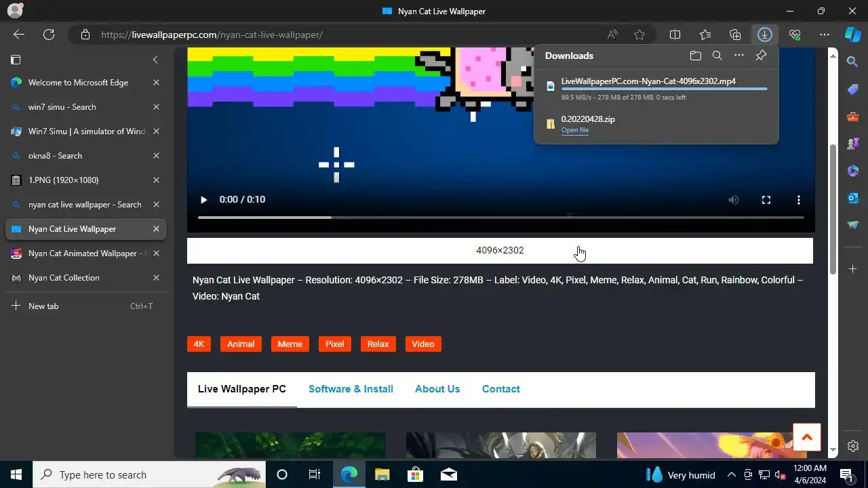Open Contact page

[501, 389]
